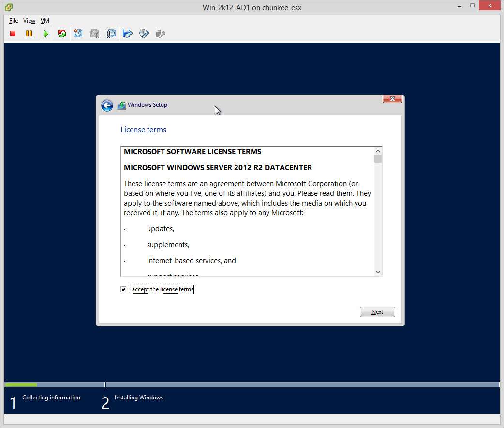Image resolution: width=504 pixels, height=428 pixels.
Task: Open the File menu
Action: tap(14, 21)
